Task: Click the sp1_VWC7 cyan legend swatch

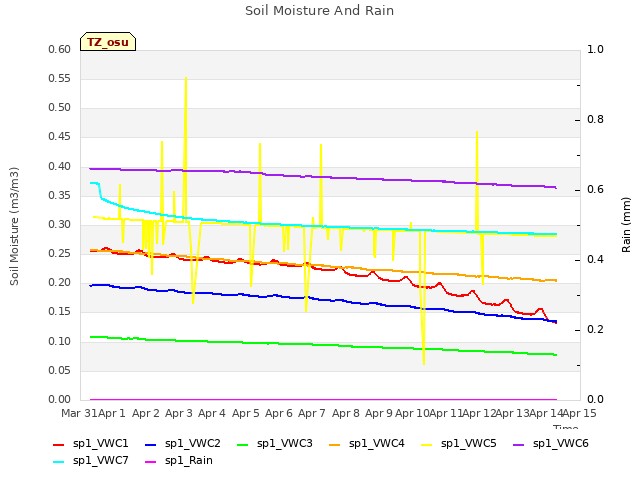Action: [x=59, y=462]
